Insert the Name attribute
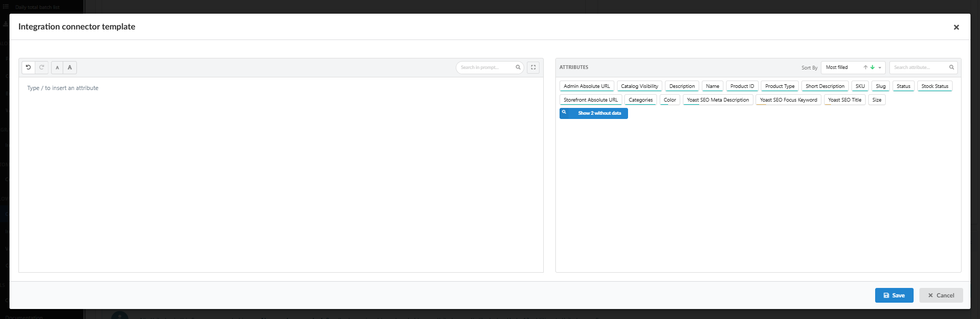Screen dimensions: 980x319 [712, 86]
